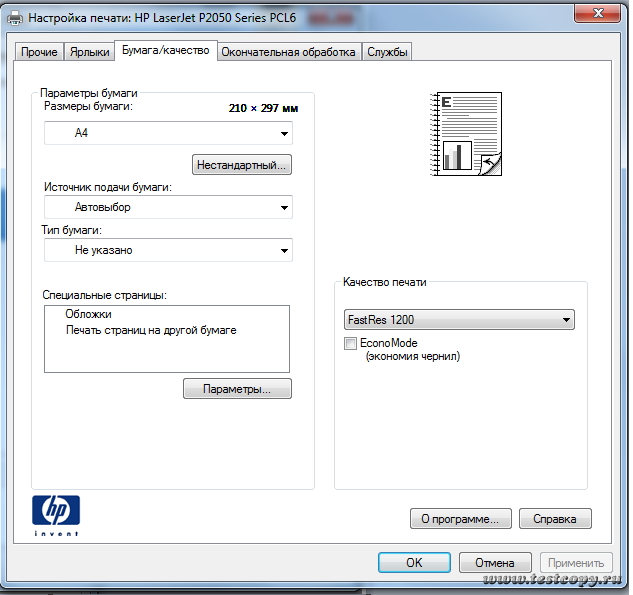The image size is (633, 595).
Task: Click the Параметры button
Action: point(237,389)
